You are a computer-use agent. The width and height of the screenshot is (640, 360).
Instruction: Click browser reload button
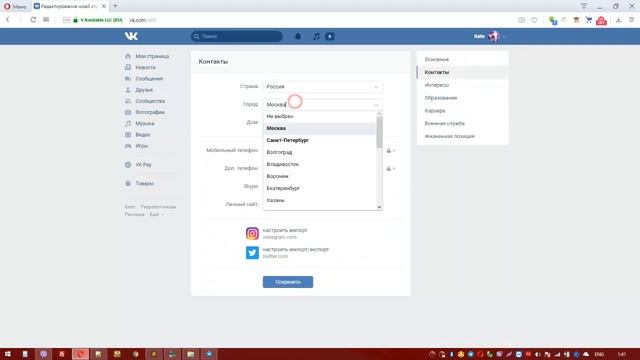tap(33, 20)
